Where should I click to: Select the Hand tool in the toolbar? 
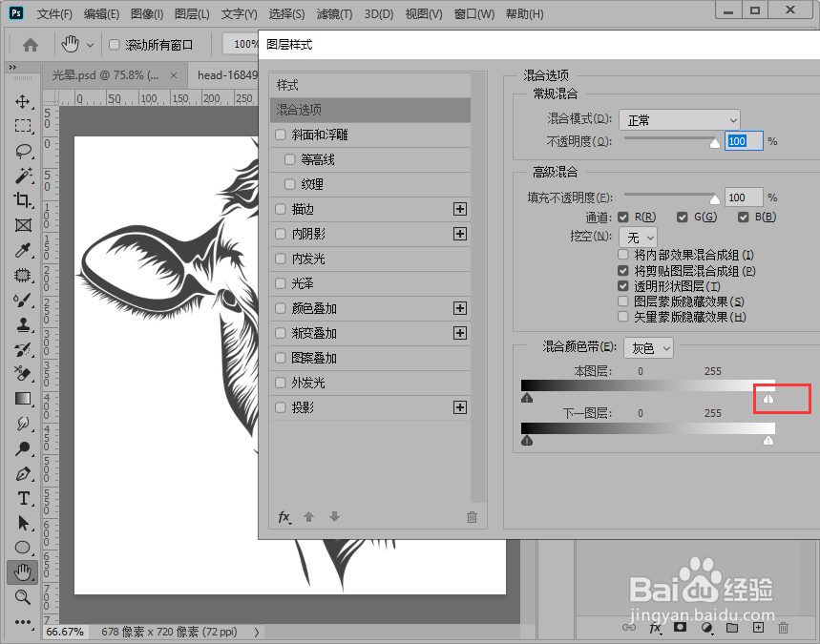pyautogui.click(x=22, y=572)
